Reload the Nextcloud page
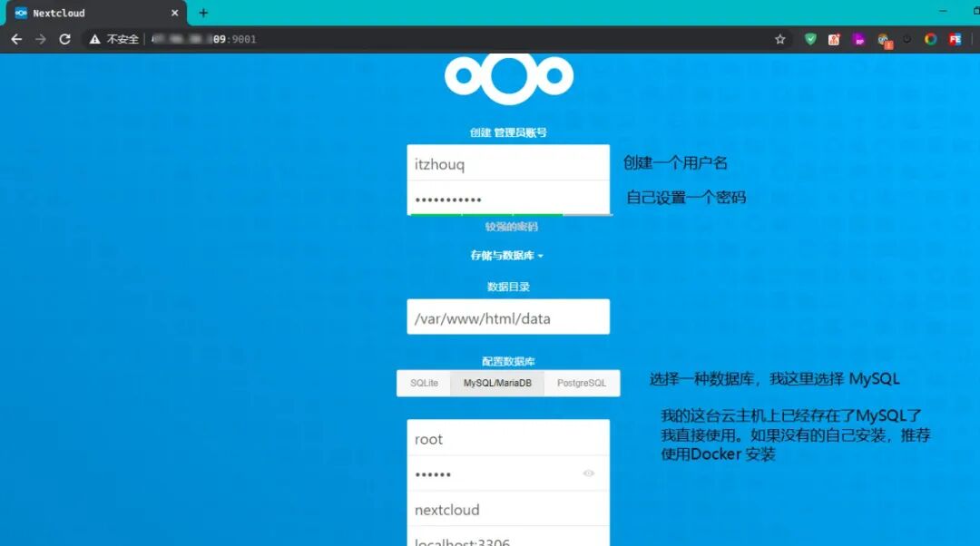This screenshot has height=546, width=980. coord(65,39)
